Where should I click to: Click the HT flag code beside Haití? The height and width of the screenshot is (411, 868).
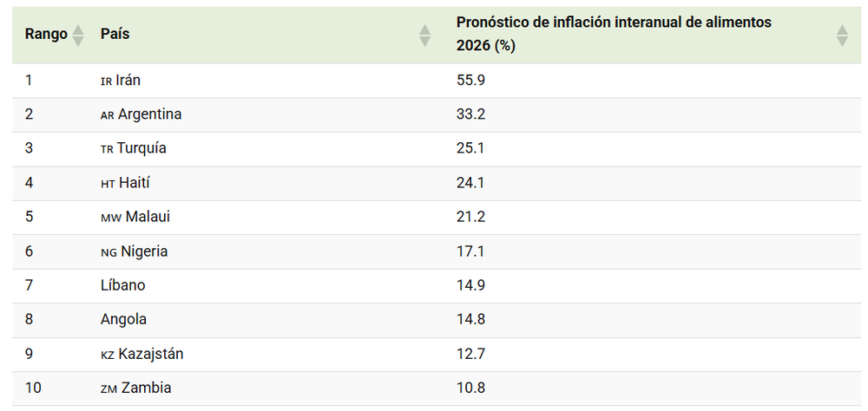[108, 183]
